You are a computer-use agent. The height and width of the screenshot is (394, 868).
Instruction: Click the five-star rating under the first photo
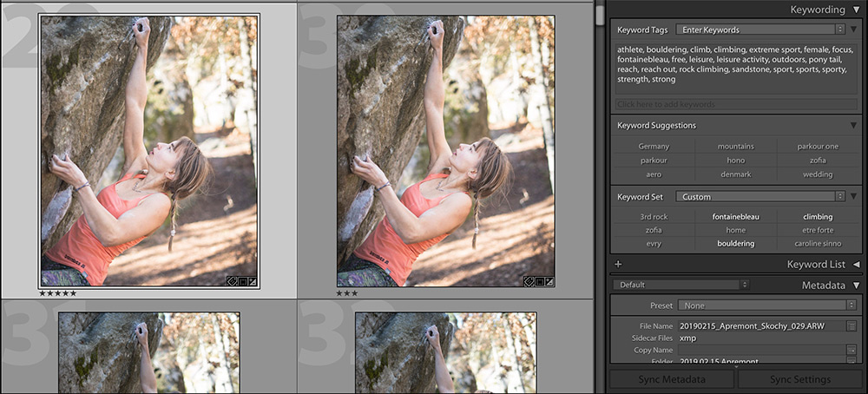57,293
